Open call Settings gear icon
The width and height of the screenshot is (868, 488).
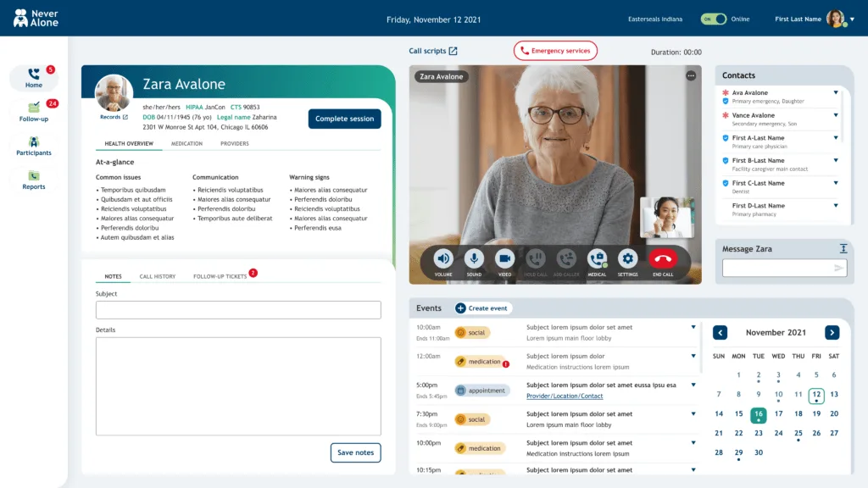click(x=627, y=259)
